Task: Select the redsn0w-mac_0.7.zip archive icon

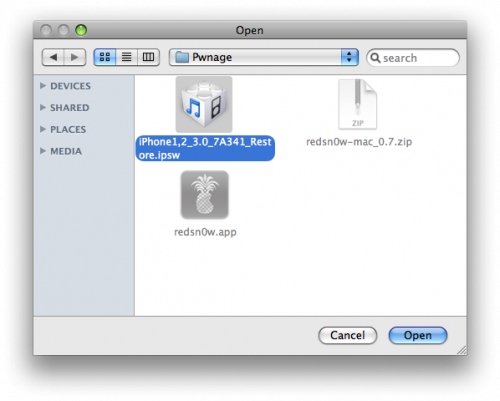Action: 358,104
